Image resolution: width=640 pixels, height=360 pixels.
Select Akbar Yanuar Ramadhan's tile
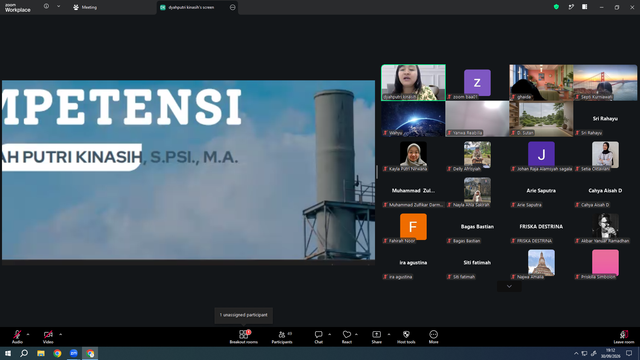[605, 227]
